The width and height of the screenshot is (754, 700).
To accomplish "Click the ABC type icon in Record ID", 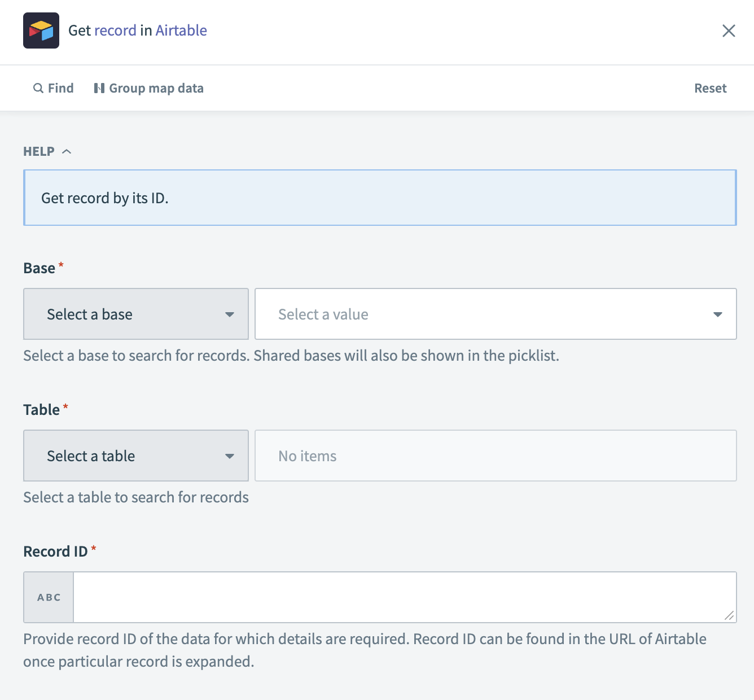I will tap(49, 597).
